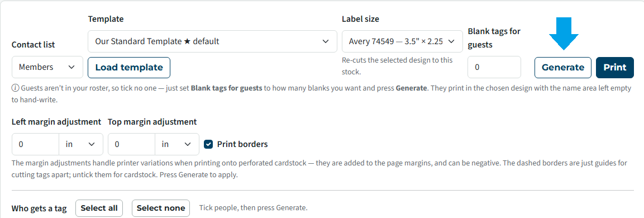
Task: Click the Generate button
Action: [562, 68]
